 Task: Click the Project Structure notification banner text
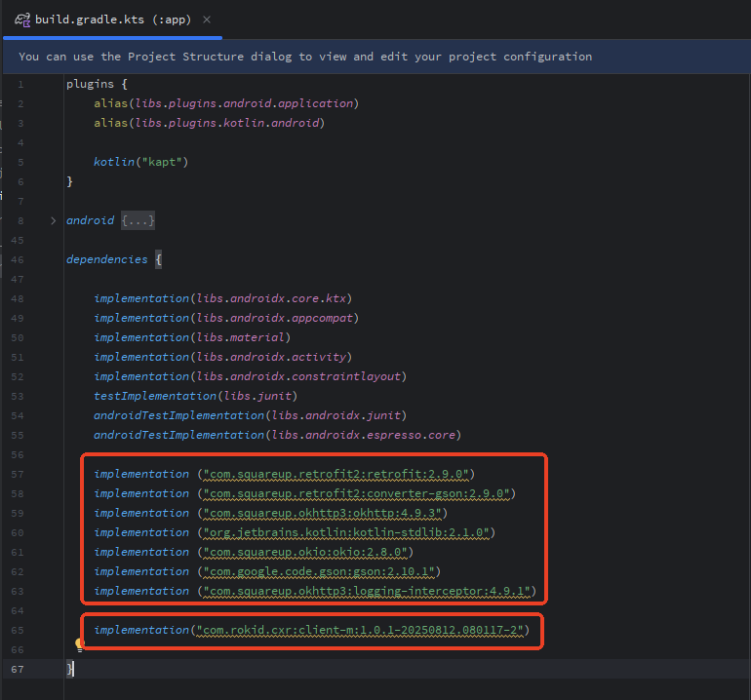tap(305, 57)
